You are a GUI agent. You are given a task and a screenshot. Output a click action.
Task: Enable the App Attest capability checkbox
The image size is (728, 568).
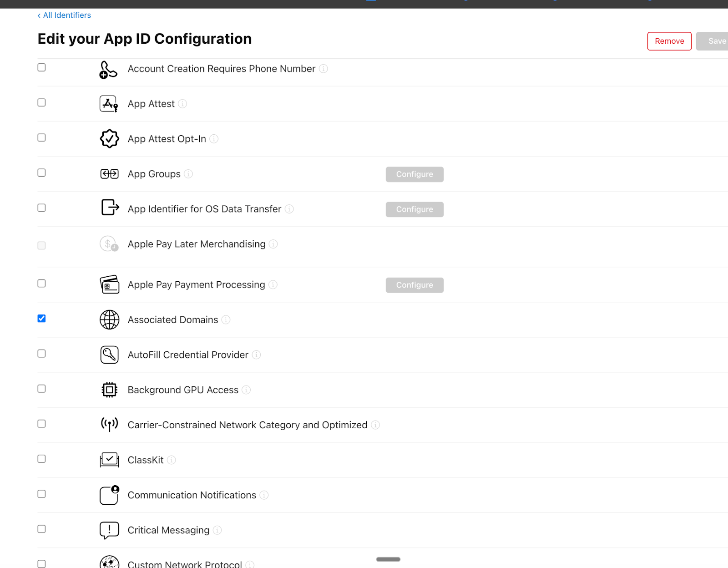point(41,102)
